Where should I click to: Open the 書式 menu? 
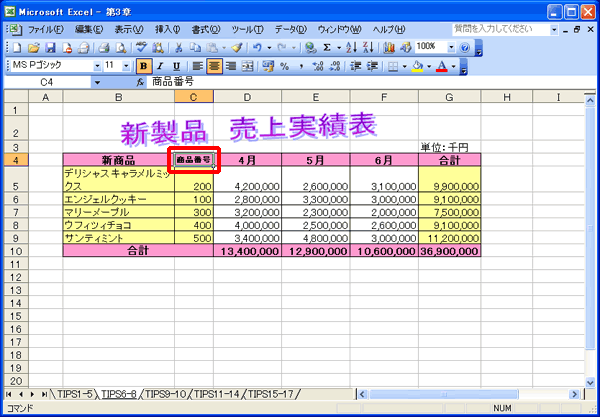(206, 29)
